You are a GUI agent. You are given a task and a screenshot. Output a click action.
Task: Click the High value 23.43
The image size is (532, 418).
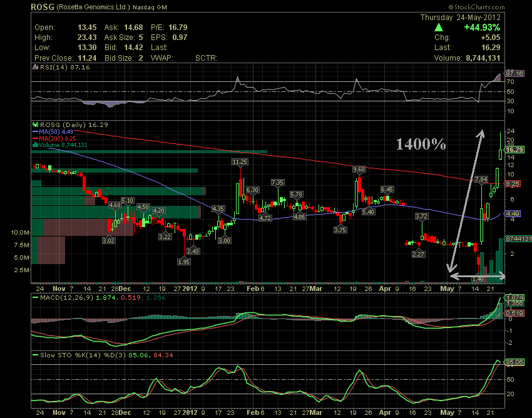coord(87,38)
